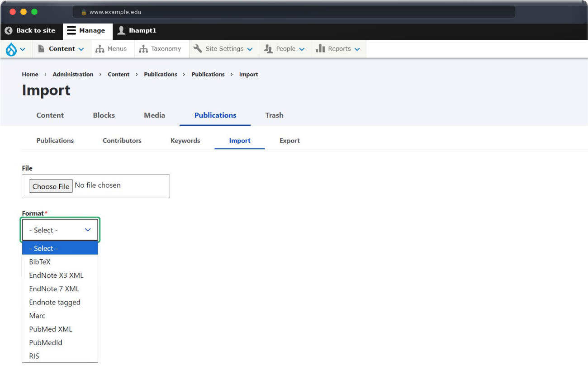
Task: Go to Content in the breadcrumb
Action: [119, 74]
